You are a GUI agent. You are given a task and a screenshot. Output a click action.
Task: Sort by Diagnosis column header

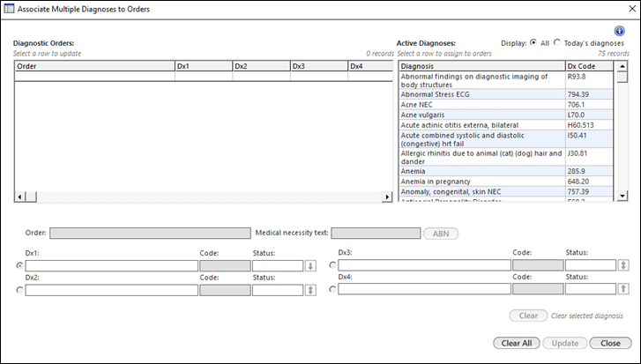[482, 66]
